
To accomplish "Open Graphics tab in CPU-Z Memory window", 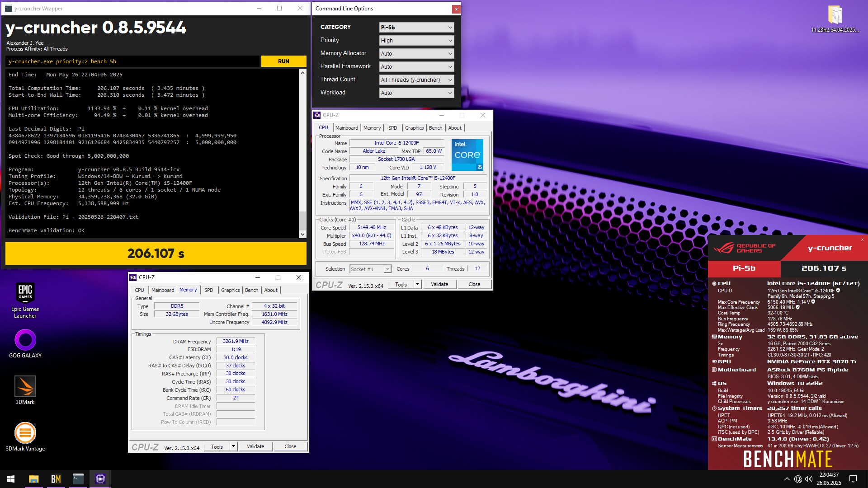I will (x=230, y=290).
